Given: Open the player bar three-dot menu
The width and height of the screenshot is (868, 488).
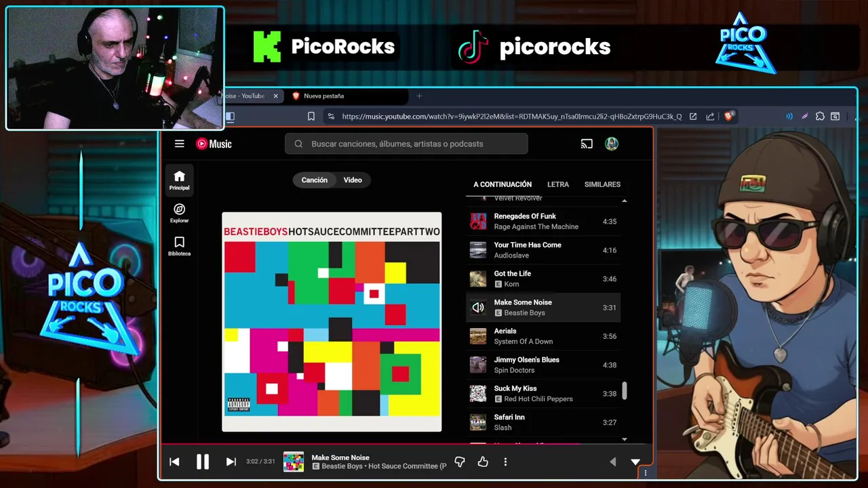Looking at the screenshot, I should tap(505, 462).
